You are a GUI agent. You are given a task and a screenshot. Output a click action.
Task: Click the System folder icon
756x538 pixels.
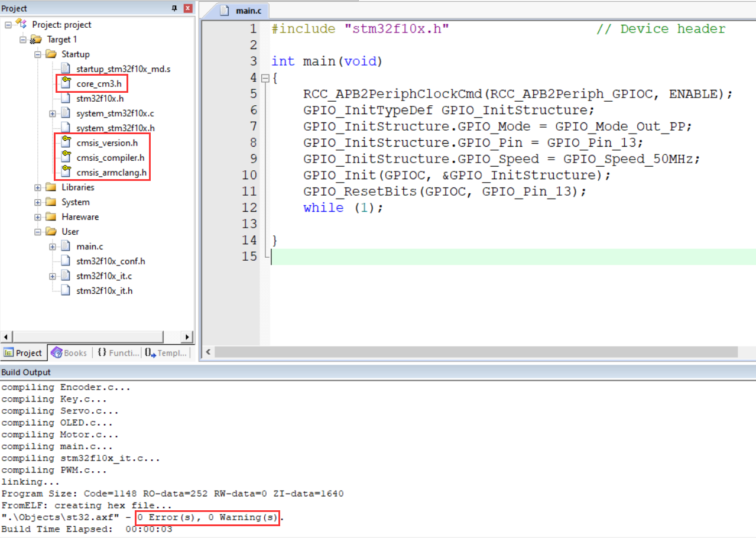coord(51,202)
